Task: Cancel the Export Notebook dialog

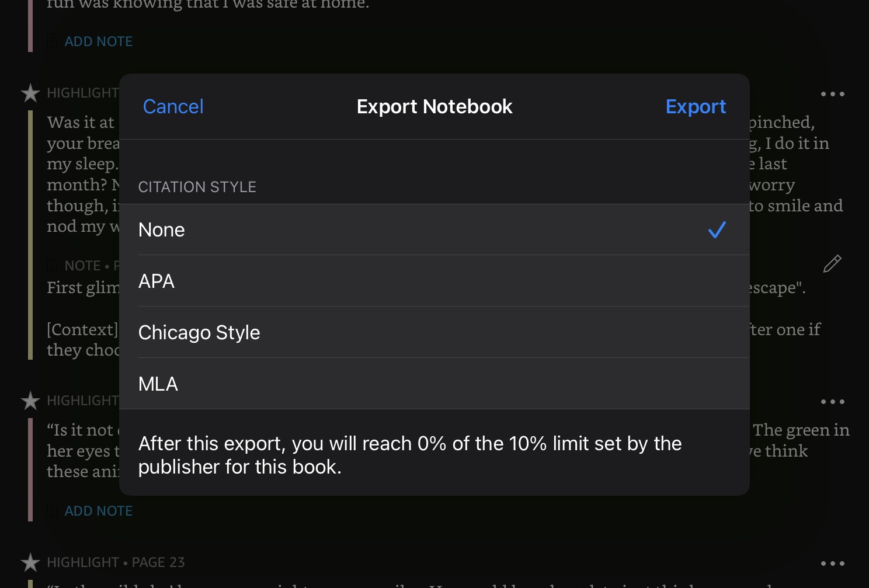Action: [173, 107]
